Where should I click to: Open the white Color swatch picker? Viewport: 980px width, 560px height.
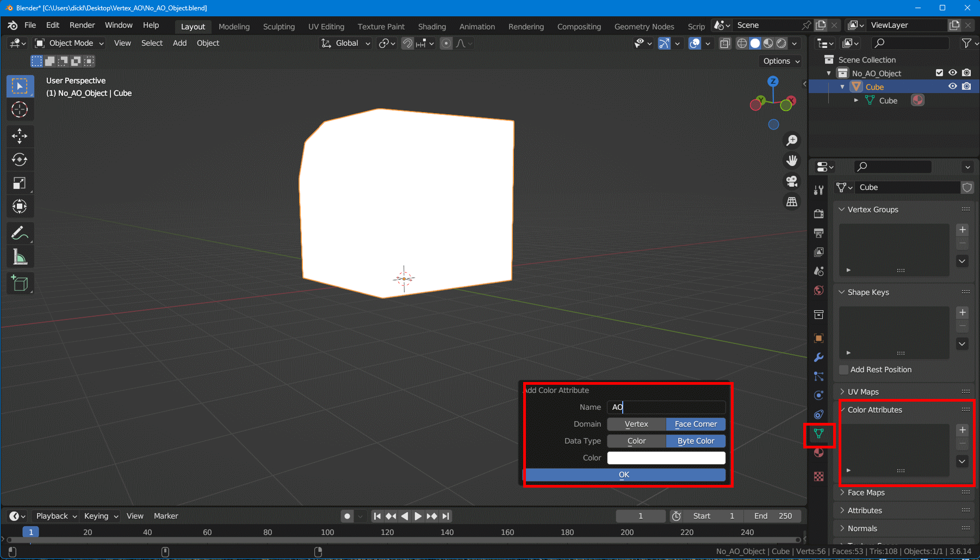click(666, 458)
